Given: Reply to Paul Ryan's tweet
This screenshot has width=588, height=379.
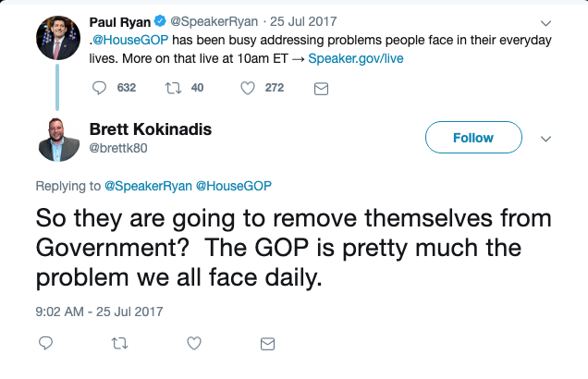Looking at the screenshot, I should coord(101,88).
